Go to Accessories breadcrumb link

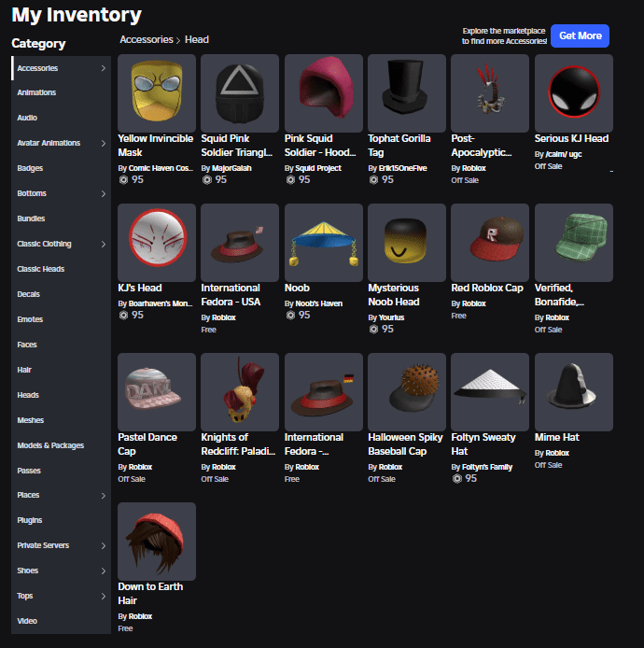coord(147,39)
